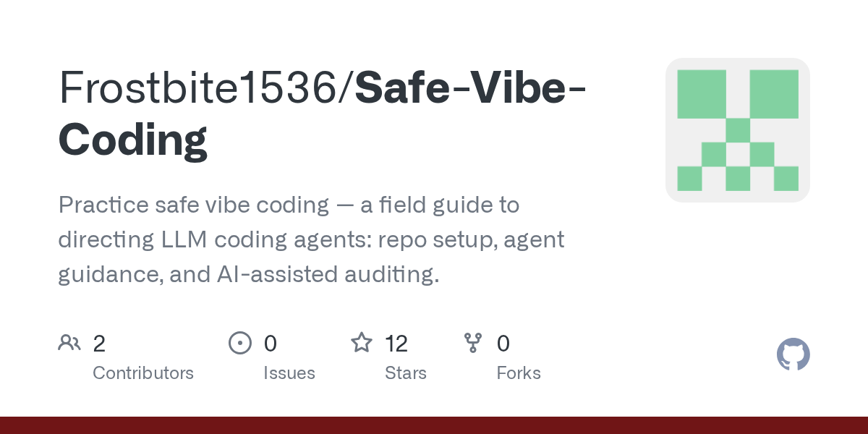
Task: Click the contributor count 2
Action: 99,344
